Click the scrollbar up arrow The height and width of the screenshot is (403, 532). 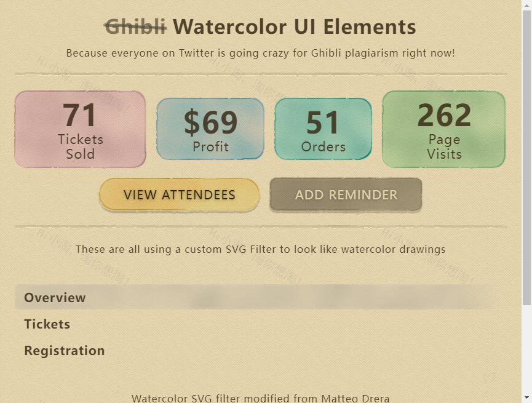pyautogui.click(x=526, y=5)
